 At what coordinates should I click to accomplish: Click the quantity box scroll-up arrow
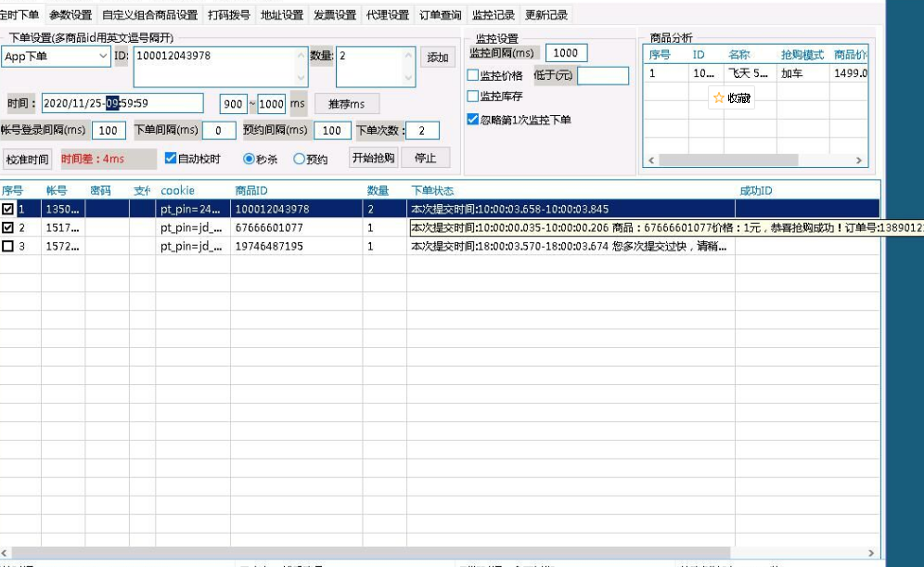pyautogui.click(x=408, y=56)
